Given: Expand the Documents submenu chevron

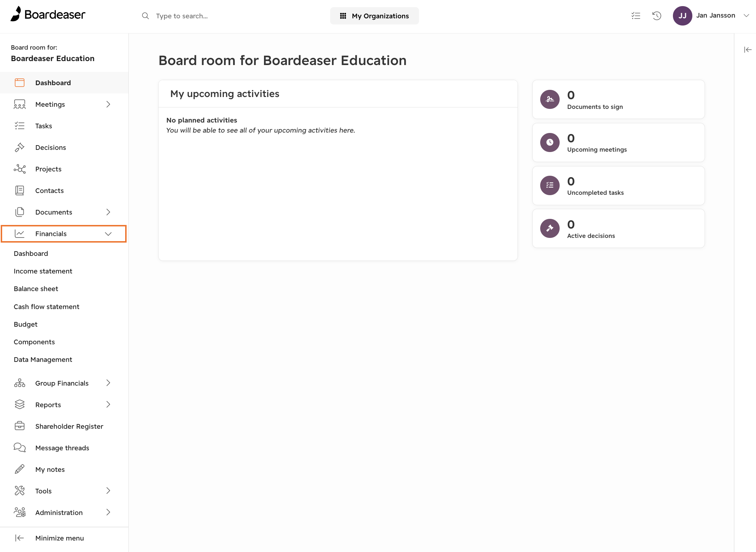Looking at the screenshot, I should pyautogui.click(x=108, y=212).
